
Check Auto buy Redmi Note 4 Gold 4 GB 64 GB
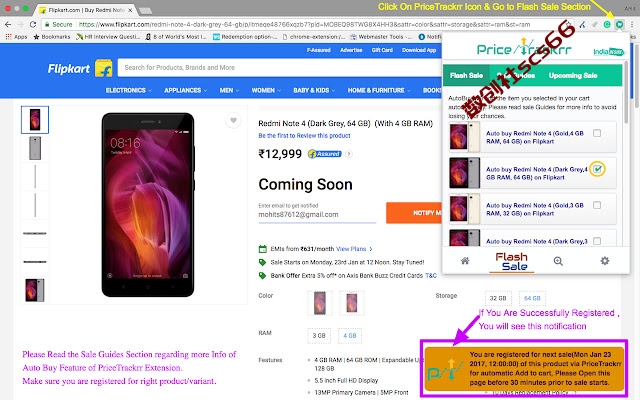coord(597,133)
